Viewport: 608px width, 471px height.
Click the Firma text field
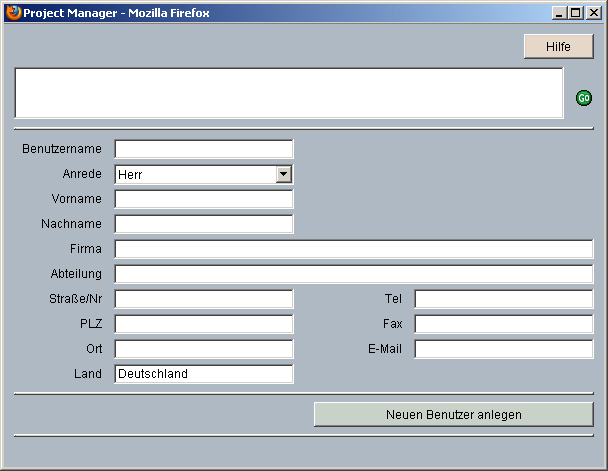(x=353, y=249)
